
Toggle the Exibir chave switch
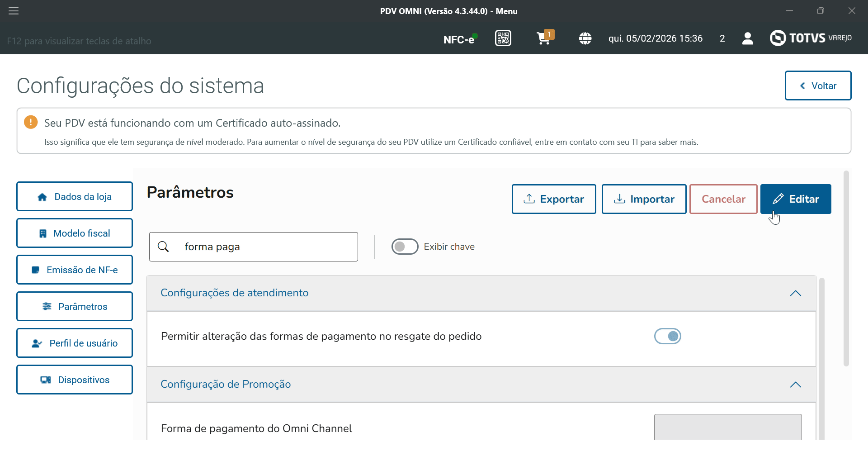[x=405, y=247]
